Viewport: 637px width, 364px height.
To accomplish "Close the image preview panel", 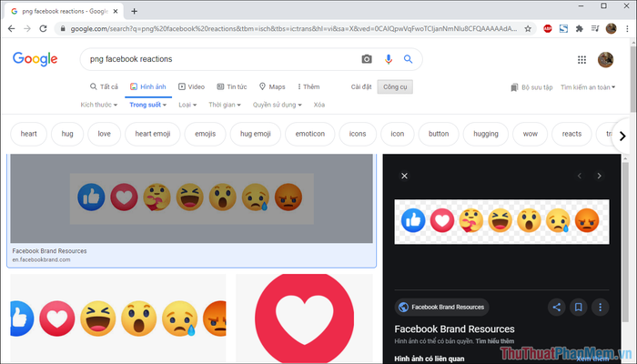I will tap(404, 176).
